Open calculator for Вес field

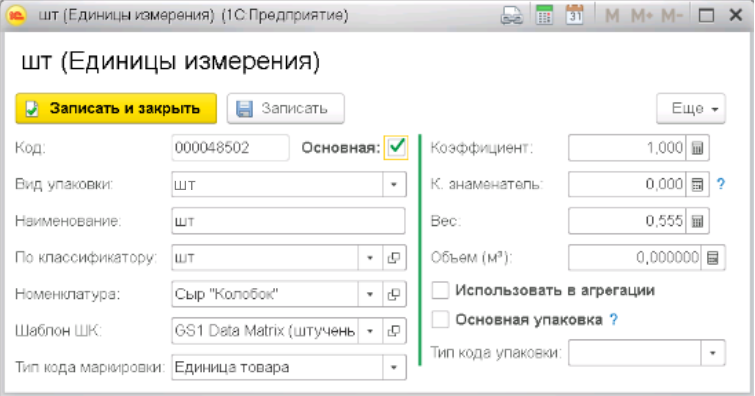click(697, 221)
